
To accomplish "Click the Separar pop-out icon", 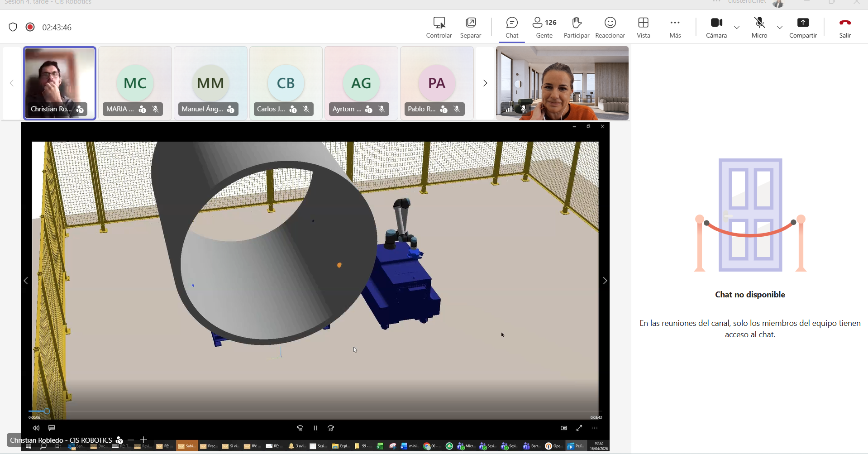I will coord(470,27).
